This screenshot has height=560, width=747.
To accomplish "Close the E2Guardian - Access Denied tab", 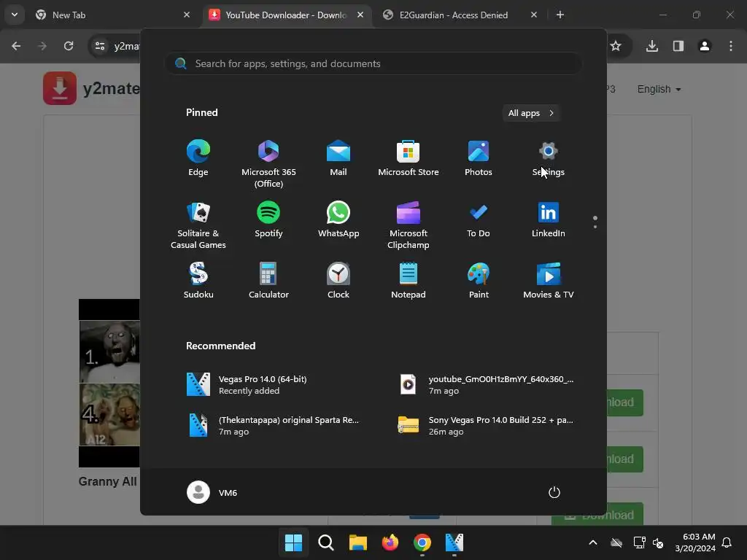I will tap(534, 15).
